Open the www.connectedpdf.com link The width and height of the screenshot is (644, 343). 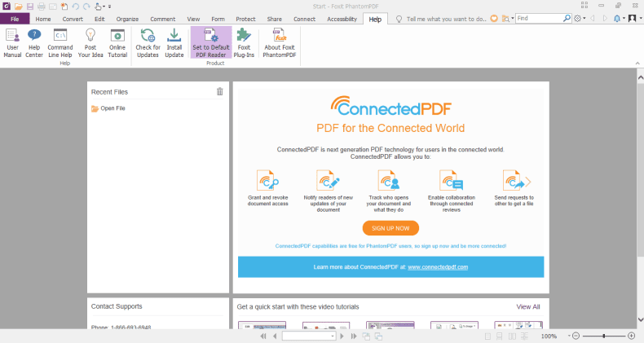[438, 266]
